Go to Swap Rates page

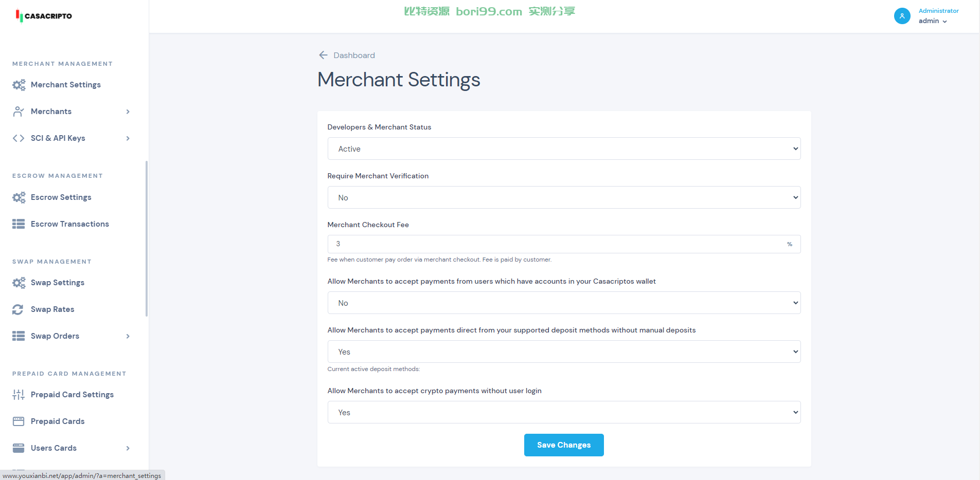[52, 309]
